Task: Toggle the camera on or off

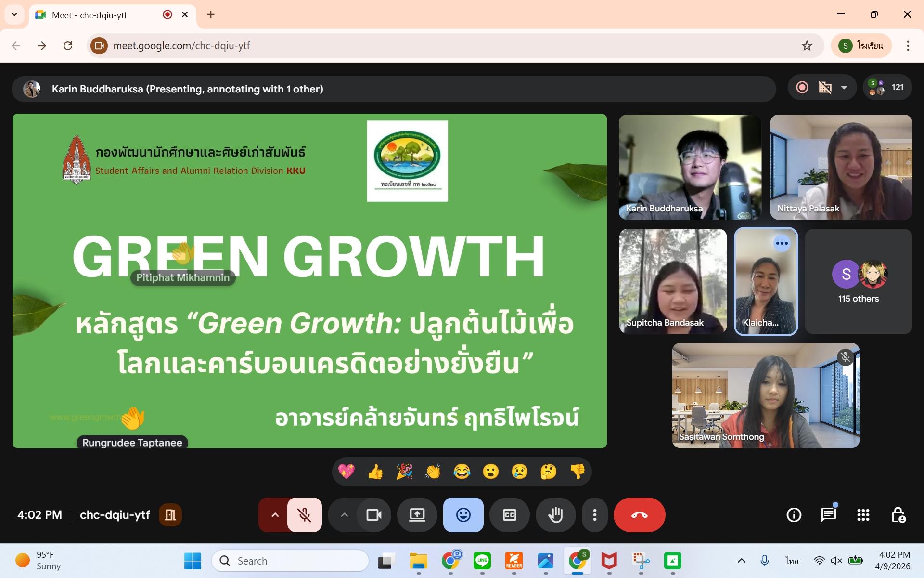Action: point(373,515)
